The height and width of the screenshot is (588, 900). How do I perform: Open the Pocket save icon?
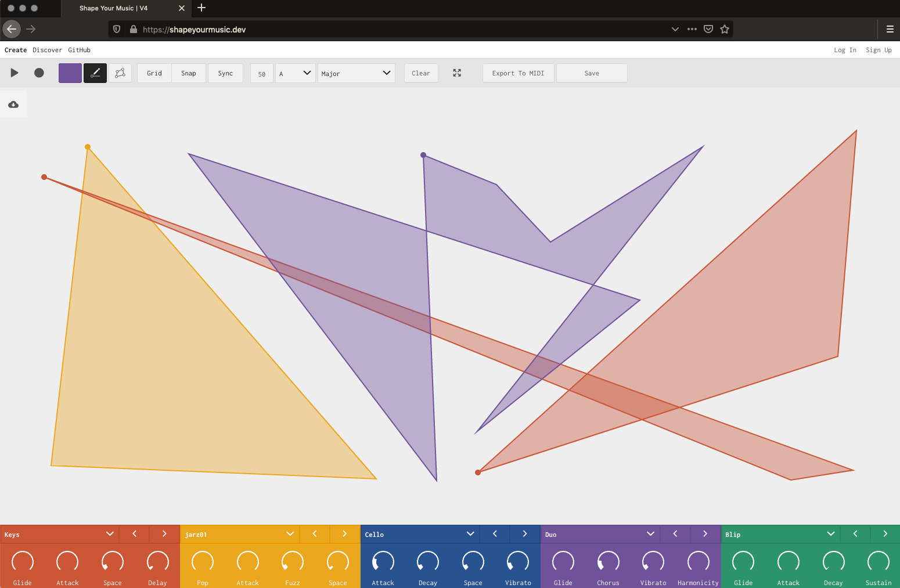tap(708, 29)
